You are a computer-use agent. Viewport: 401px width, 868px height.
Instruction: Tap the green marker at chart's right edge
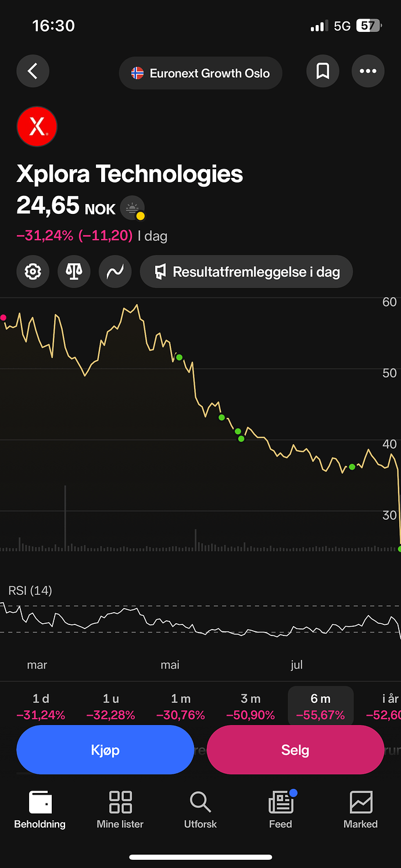[x=399, y=548]
